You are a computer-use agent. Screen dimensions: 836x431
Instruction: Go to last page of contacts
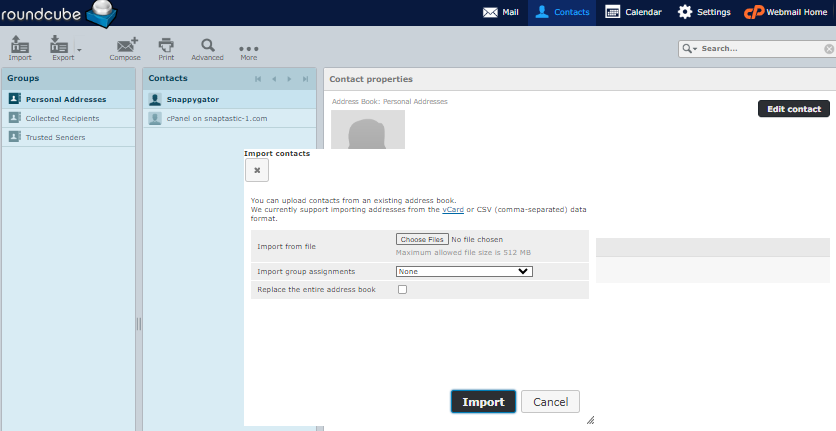305,79
